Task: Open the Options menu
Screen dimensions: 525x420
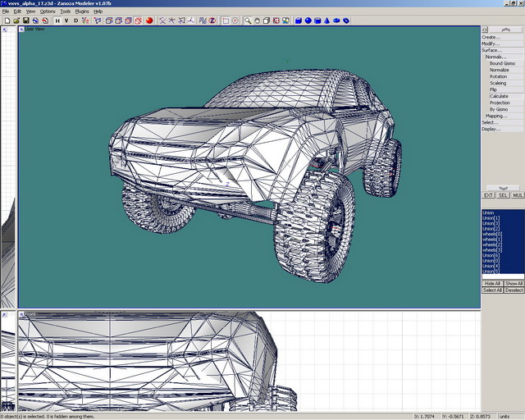Action: 48,11
